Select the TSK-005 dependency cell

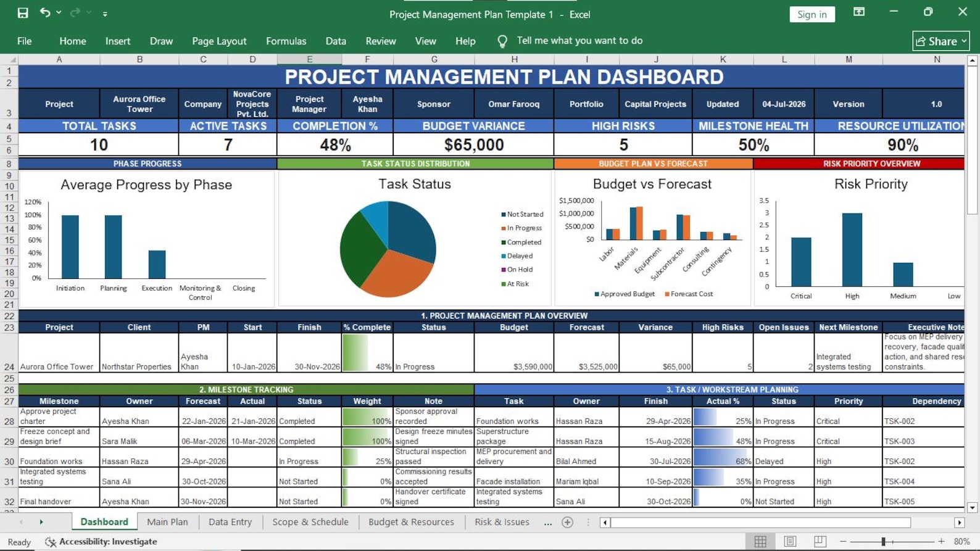[923, 497]
